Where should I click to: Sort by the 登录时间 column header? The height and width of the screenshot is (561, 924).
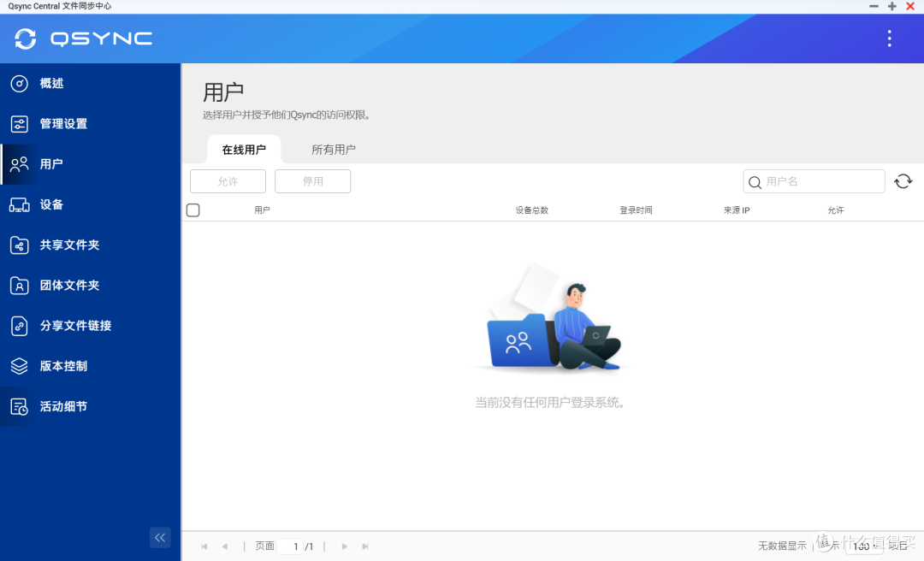[636, 210]
